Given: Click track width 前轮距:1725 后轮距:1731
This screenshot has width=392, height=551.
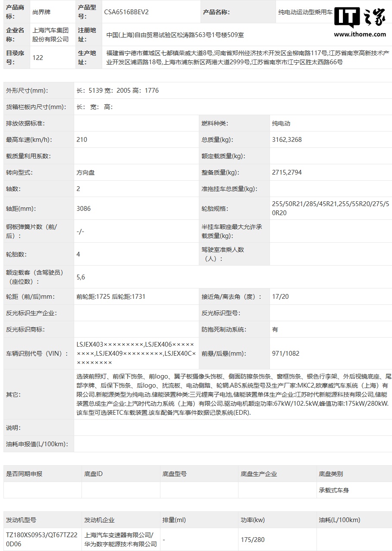Looking at the screenshot, I should [111, 297].
